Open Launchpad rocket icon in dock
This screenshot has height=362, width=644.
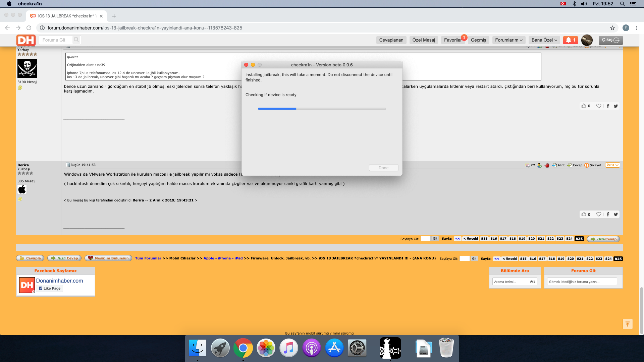pyautogui.click(x=220, y=348)
